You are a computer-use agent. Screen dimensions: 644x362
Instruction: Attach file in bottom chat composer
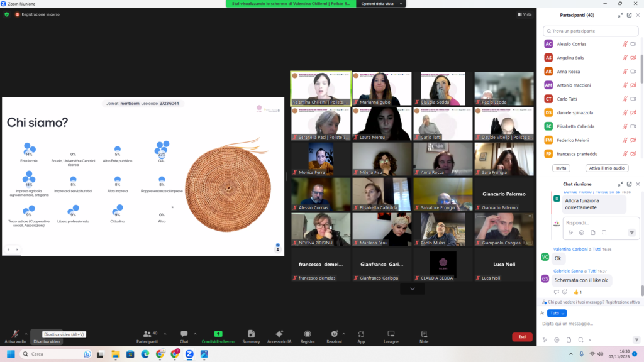pyautogui.click(x=569, y=340)
